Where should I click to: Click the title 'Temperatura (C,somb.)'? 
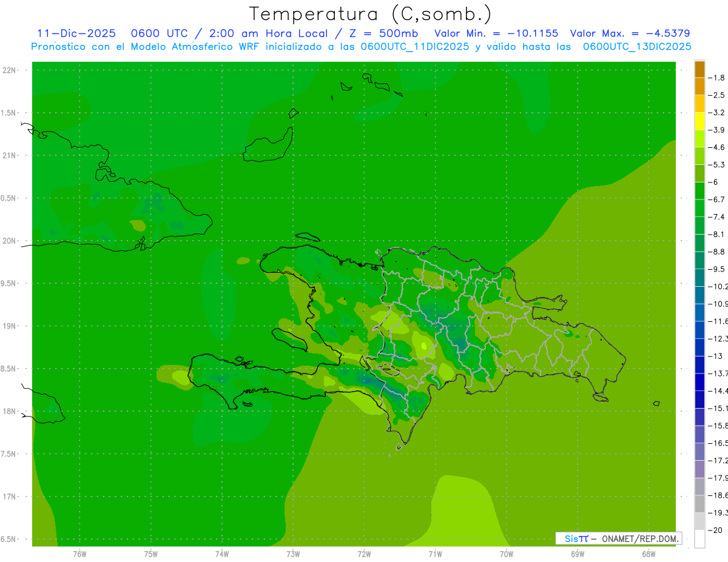click(x=371, y=14)
